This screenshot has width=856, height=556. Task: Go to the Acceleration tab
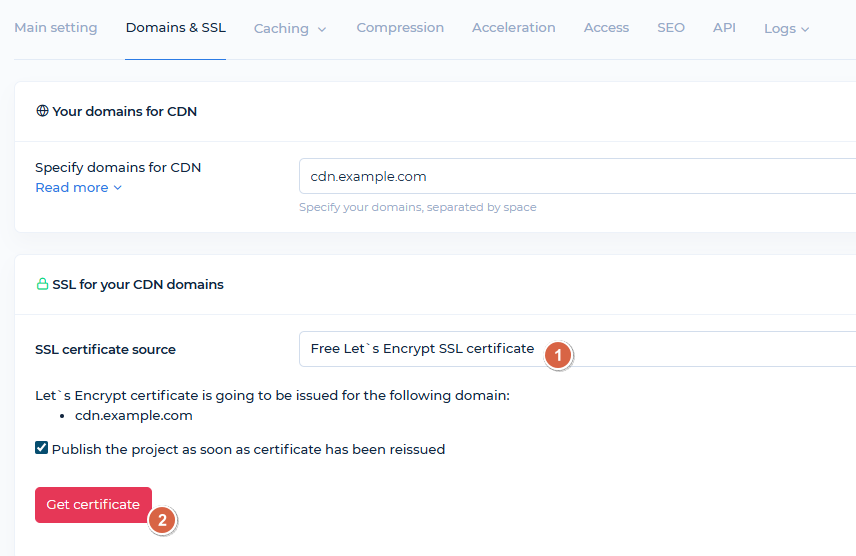514,28
